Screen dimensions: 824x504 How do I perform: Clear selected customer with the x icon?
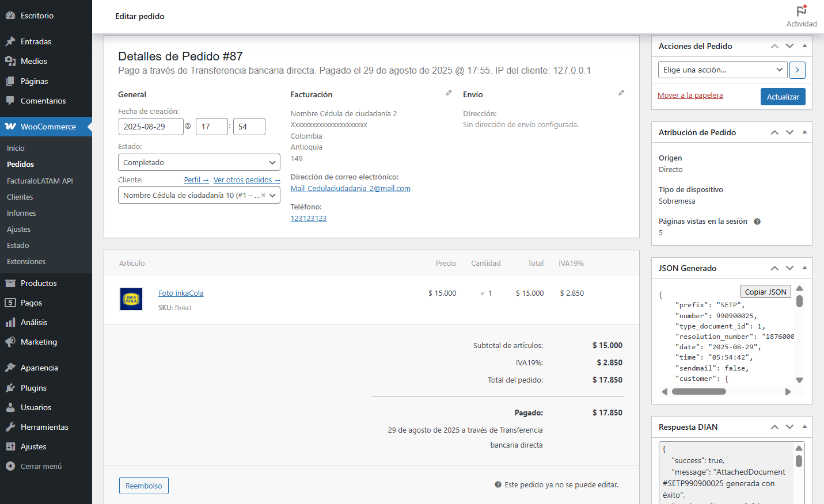tap(263, 195)
